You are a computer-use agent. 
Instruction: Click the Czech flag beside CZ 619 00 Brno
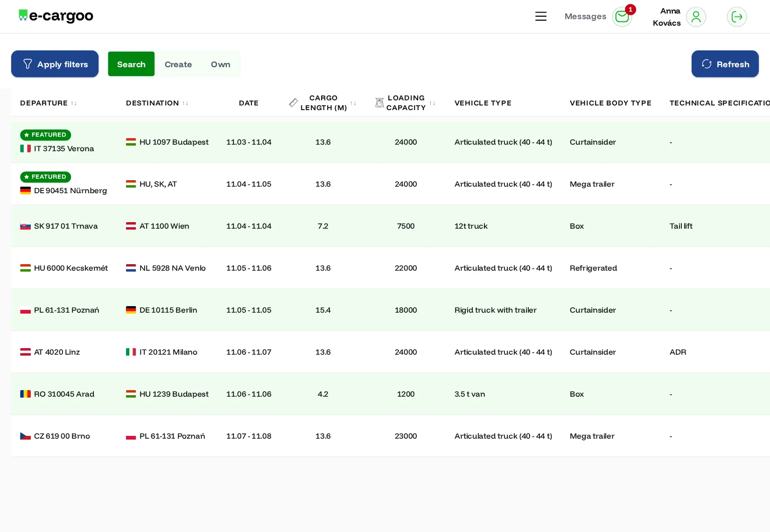[x=26, y=436]
